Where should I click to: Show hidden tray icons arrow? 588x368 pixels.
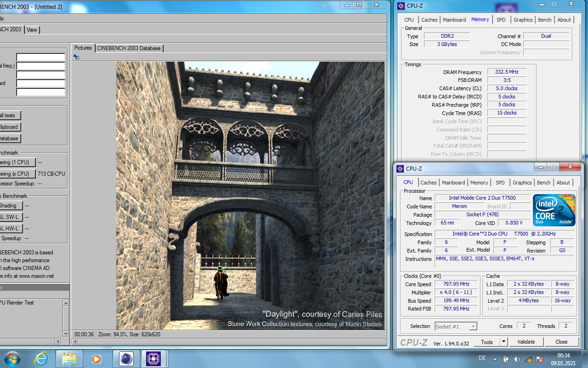tap(495, 359)
